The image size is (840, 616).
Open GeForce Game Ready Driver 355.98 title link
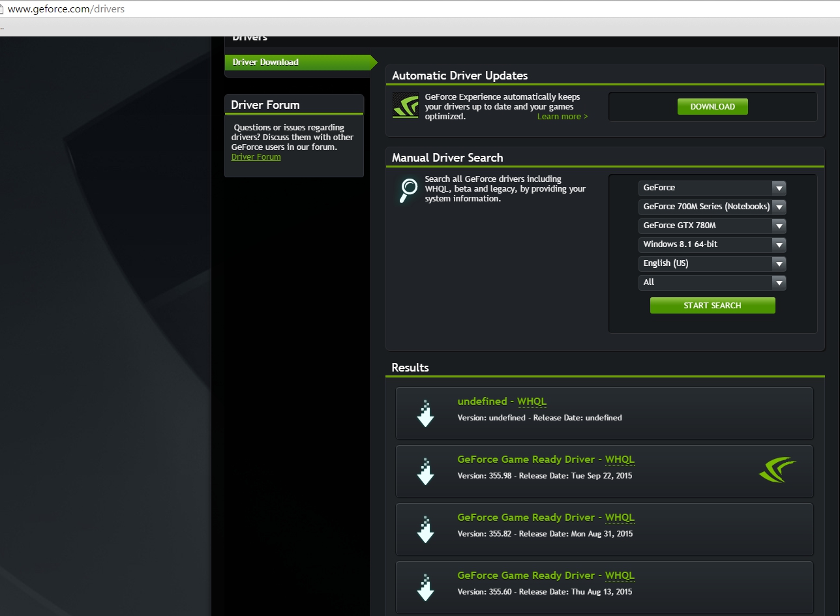pos(526,460)
